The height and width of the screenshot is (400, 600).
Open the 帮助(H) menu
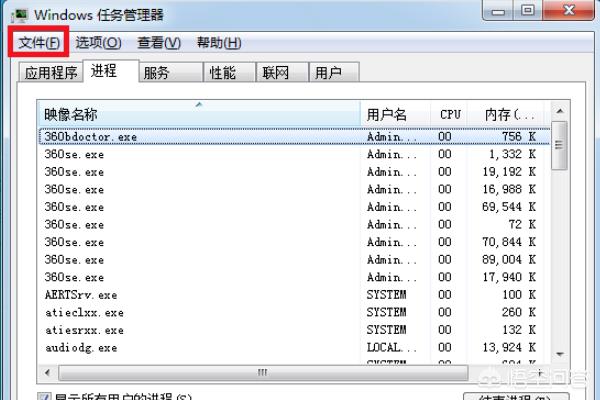tap(219, 43)
